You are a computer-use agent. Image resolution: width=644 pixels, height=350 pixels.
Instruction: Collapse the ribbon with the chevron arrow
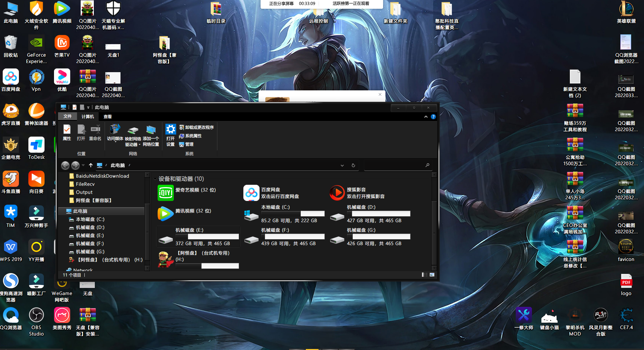coord(426,117)
